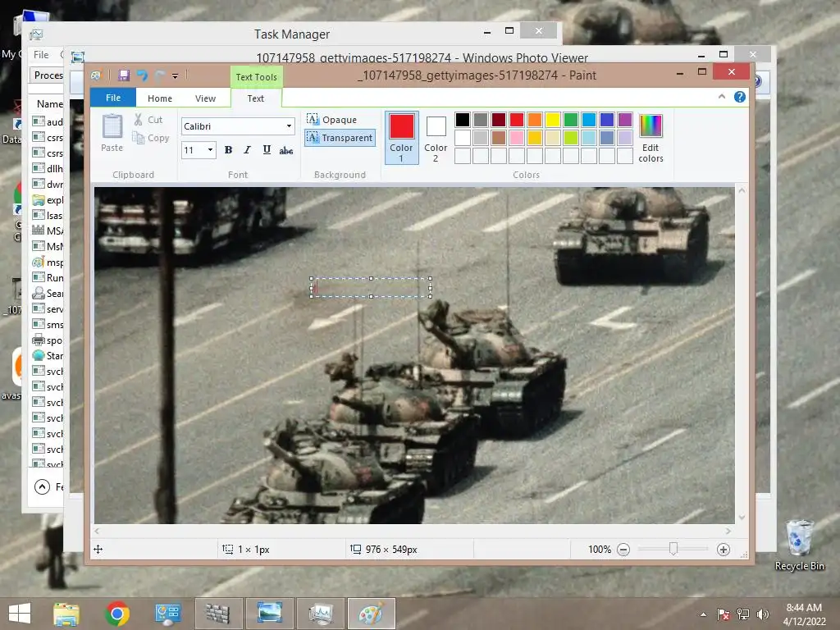Click the Name column header in Task Manager
This screenshot has width=840, height=630.
[x=50, y=104]
